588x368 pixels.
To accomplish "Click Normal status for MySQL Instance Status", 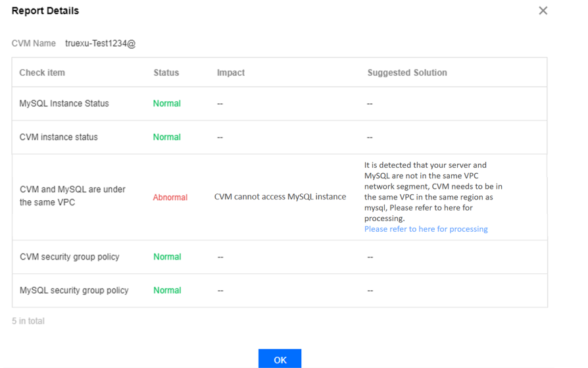I will point(167,103).
